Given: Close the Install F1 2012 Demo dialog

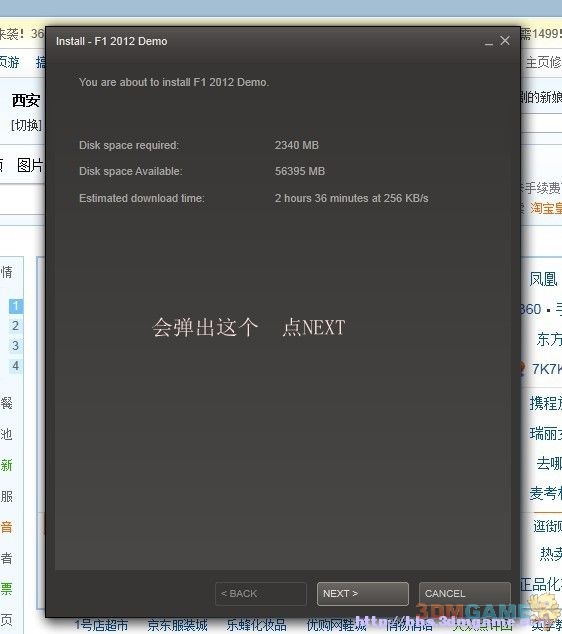Looking at the screenshot, I should (505, 40).
